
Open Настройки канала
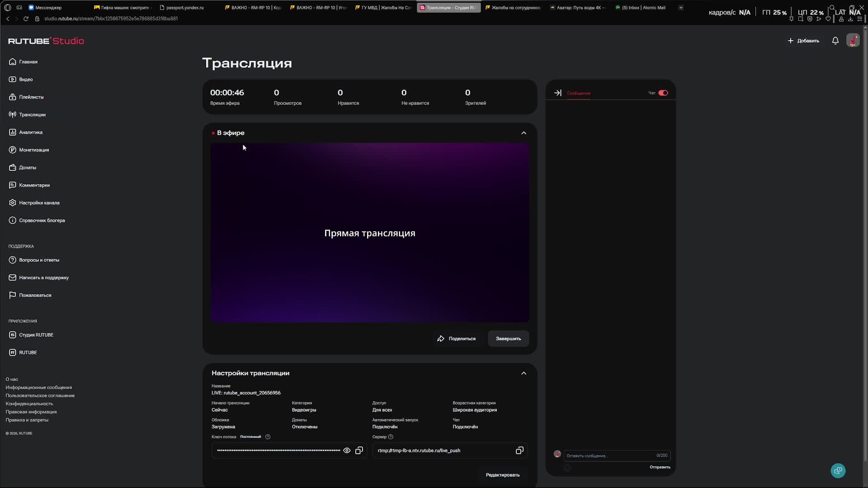(39, 202)
